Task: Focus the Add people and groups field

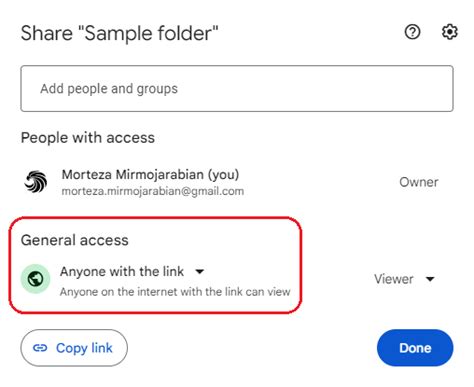Action: pos(237,88)
